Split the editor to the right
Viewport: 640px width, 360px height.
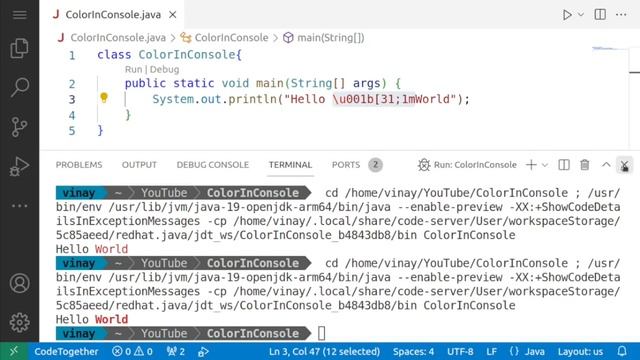[x=600, y=15]
